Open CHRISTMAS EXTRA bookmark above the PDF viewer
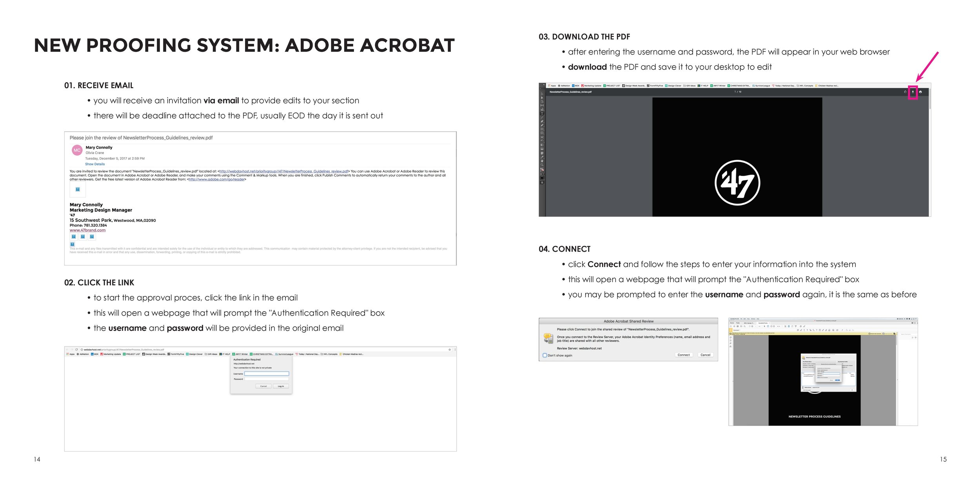Image resolution: width=980 pixels, height=490 pixels. [739, 85]
